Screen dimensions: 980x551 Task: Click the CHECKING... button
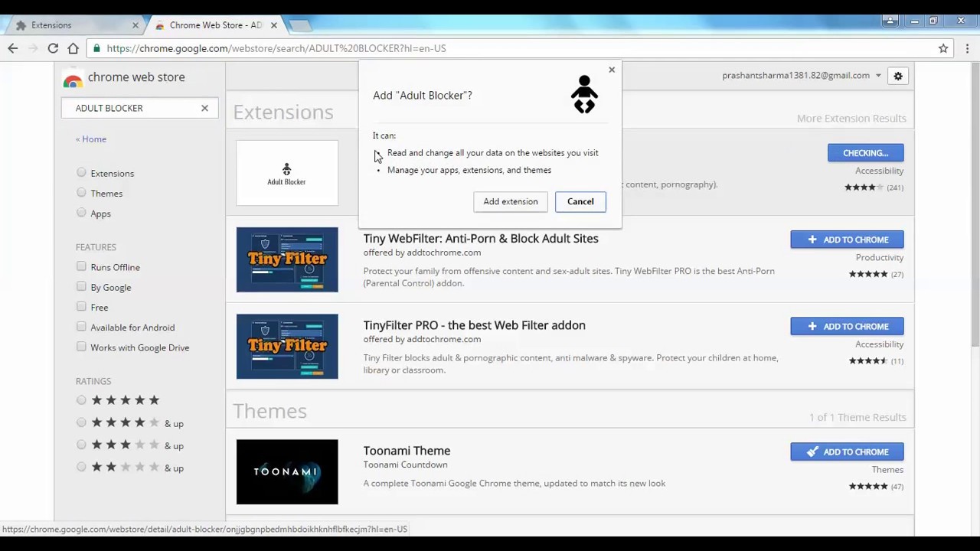[x=866, y=153]
